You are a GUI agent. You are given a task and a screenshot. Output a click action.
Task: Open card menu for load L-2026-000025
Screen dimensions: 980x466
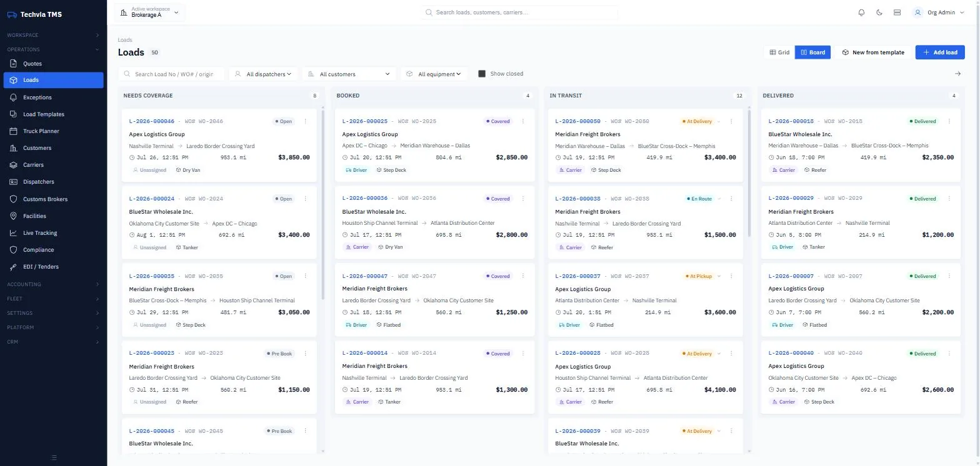[523, 121]
